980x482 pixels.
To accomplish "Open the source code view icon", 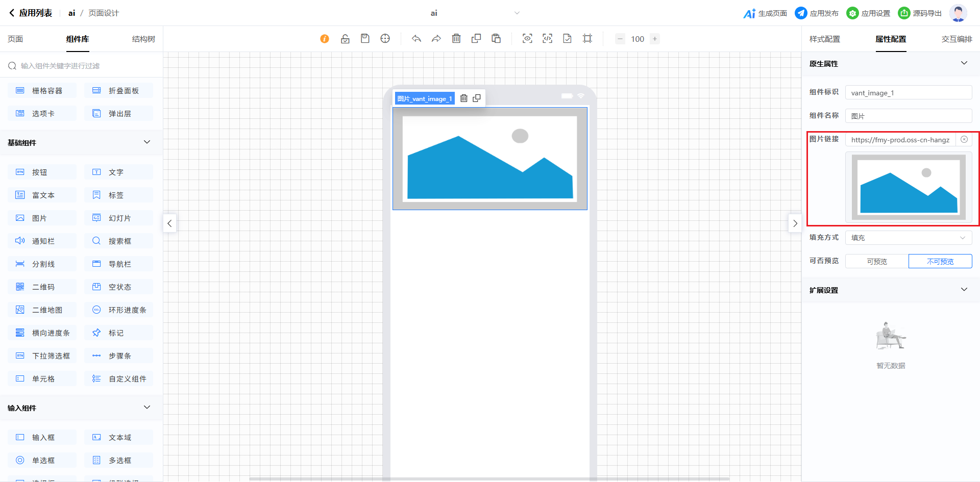I will [547, 39].
